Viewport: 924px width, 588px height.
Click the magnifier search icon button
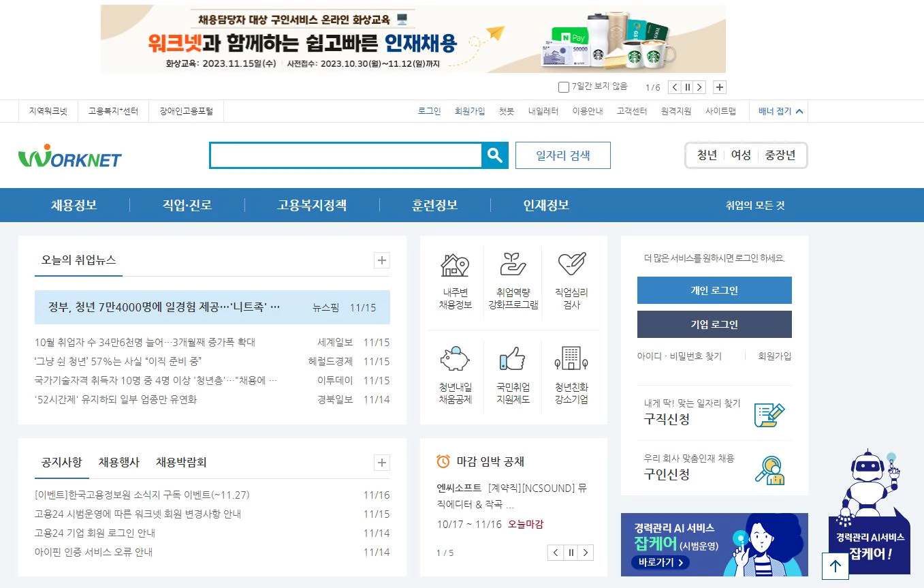pos(495,155)
